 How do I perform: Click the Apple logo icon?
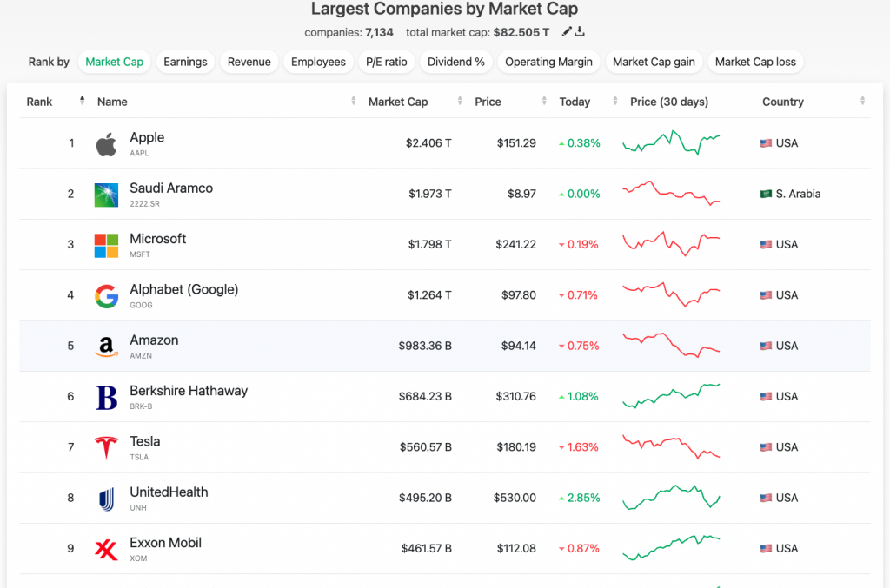pyautogui.click(x=106, y=144)
